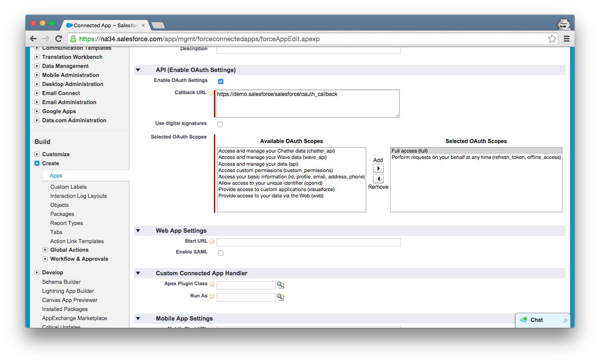Focus the Apex Plugin Class field
This screenshot has height=364, width=600.
tap(246, 285)
